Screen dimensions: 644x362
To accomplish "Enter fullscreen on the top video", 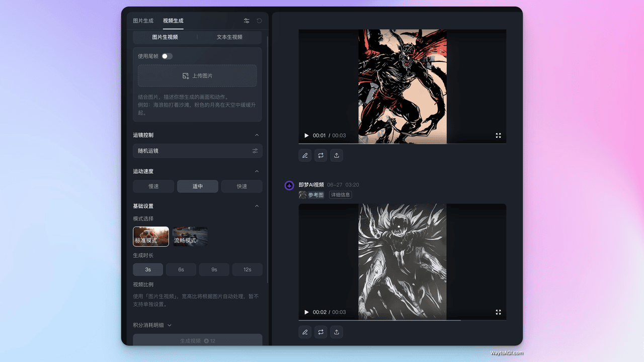I will [x=498, y=136].
